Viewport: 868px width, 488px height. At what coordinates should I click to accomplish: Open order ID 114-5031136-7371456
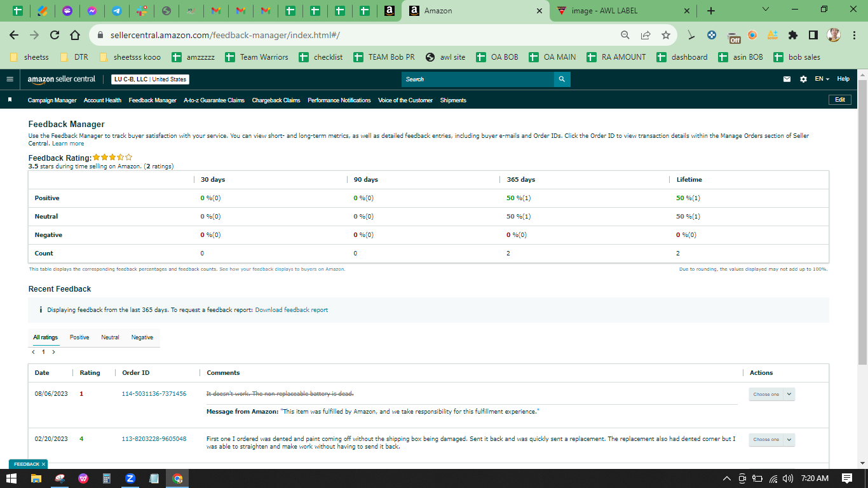[x=154, y=394]
